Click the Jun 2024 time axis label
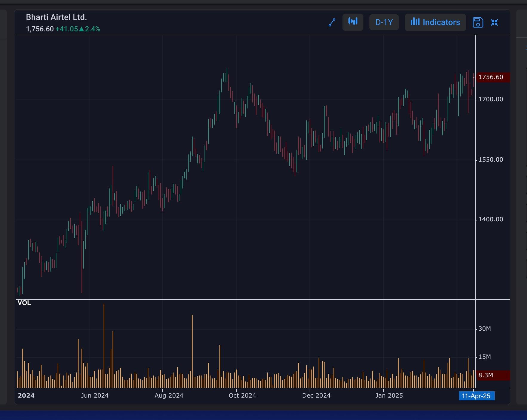This screenshot has width=527, height=420. [x=95, y=396]
